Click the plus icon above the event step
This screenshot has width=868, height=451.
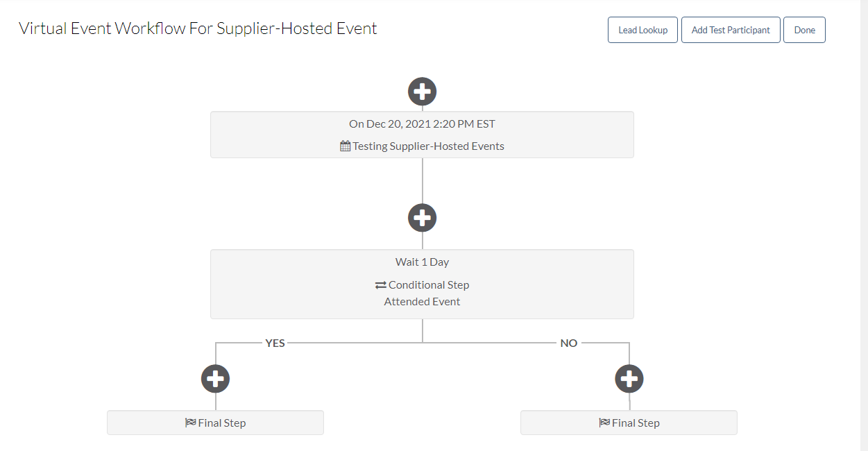[x=422, y=91]
